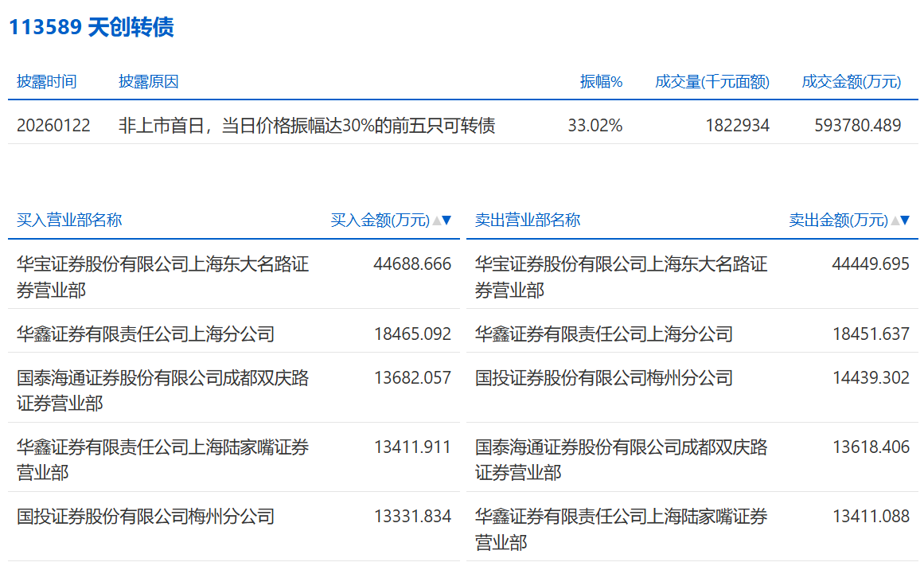Viewport: 924px width, 566px height.
Task: Open the 113589 天创转债 title link
Action: tap(92, 27)
